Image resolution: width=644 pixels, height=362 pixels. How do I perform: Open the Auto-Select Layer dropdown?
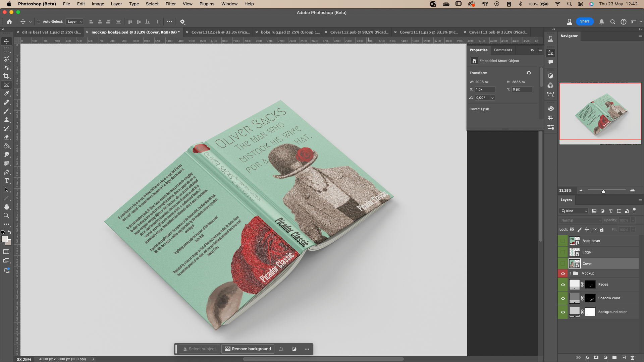coord(74,22)
